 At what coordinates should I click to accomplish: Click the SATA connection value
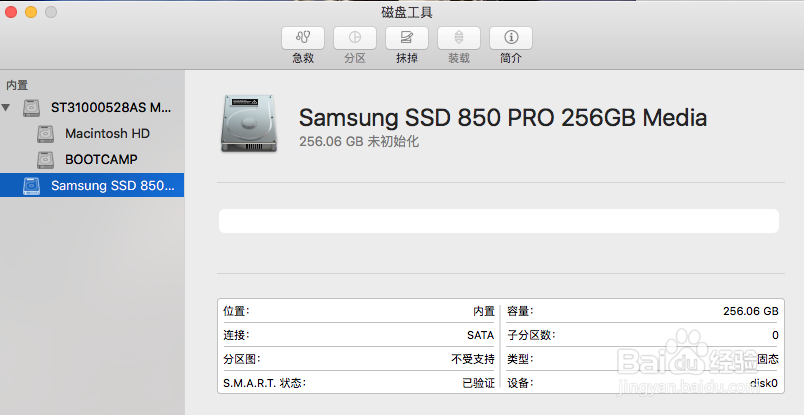[x=480, y=335]
